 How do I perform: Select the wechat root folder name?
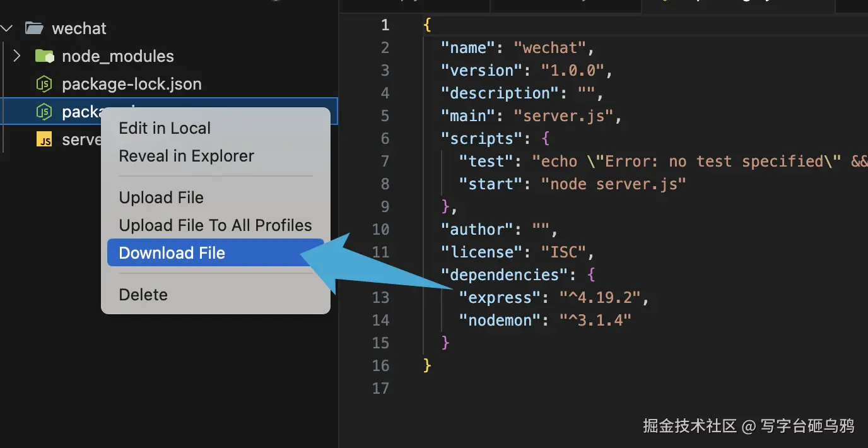[79, 28]
